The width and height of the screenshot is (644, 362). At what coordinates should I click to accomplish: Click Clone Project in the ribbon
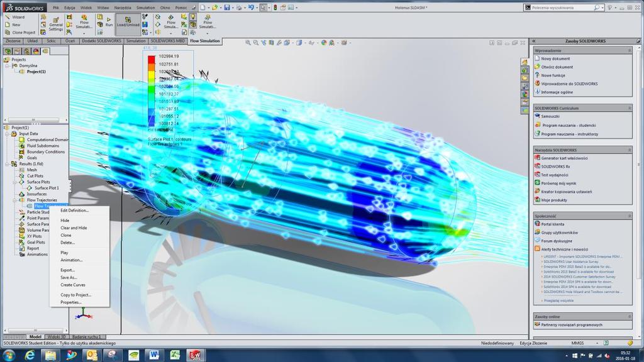pyautogui.click(x=20, y=33)
